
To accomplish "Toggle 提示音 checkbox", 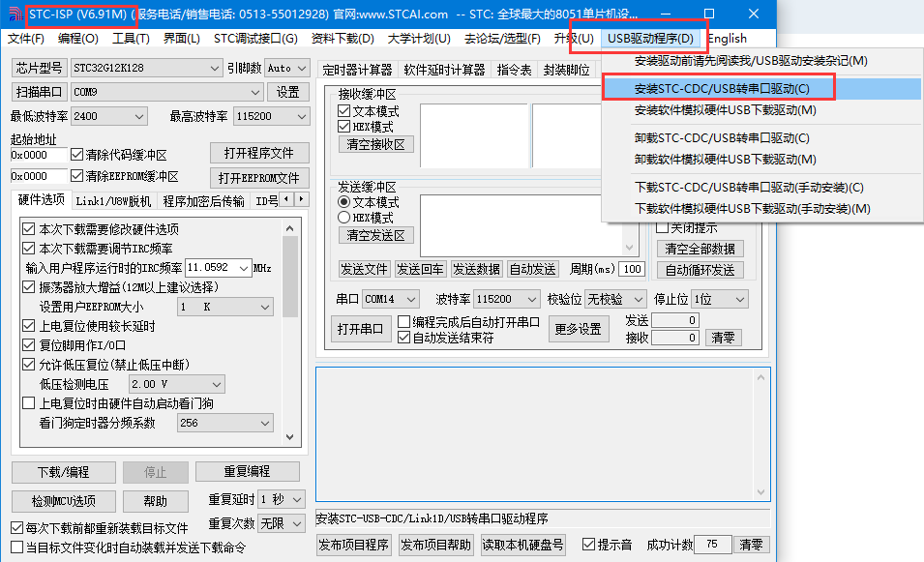I will coord(588,545).
